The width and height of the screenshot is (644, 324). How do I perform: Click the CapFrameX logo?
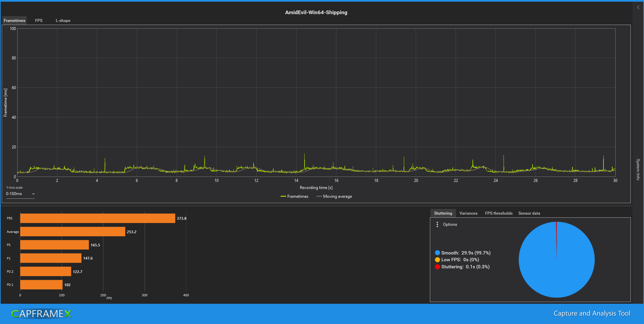point(42,314)
